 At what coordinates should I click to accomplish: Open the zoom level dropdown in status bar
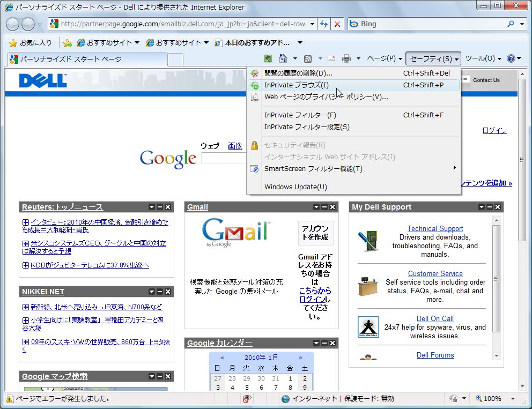(x=513, y=399)
